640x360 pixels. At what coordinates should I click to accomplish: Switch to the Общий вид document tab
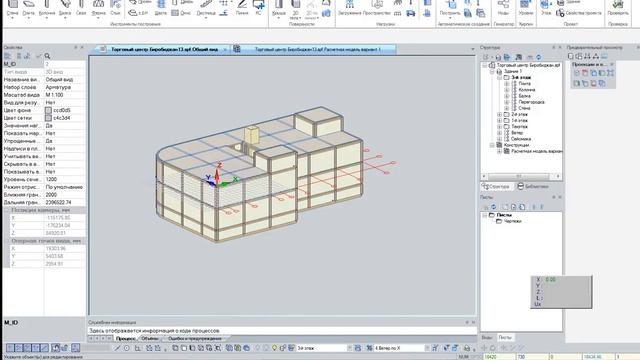[164, 49]
